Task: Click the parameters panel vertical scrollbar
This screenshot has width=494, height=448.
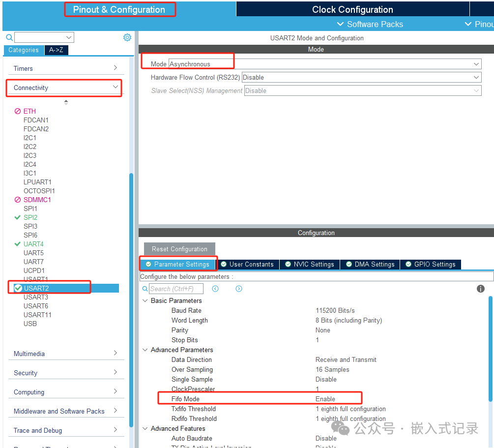Action: tap(491, 348)
